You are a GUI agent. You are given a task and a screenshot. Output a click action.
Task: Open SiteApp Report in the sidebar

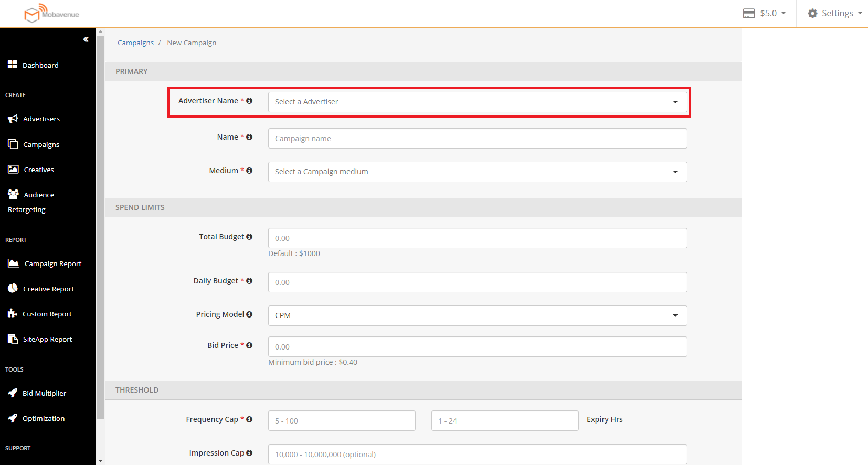tap(47, 339)
